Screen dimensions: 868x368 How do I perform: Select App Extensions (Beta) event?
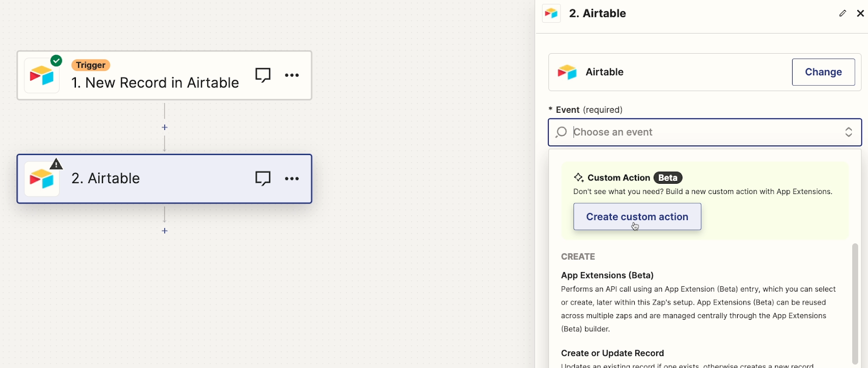point(700,301)
